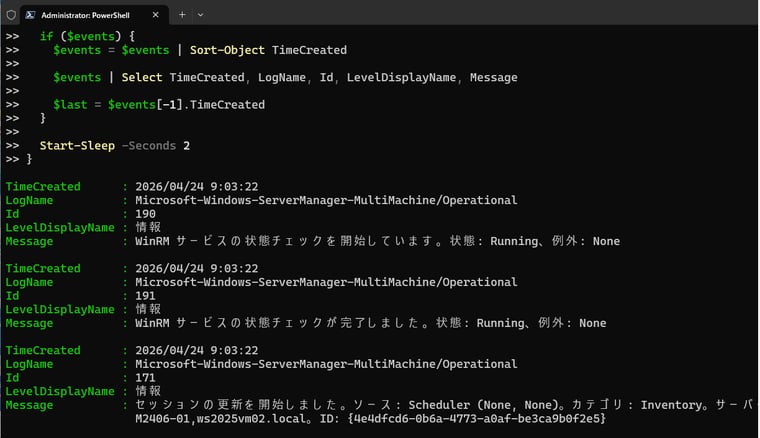Click the message for event 191
The height and width of the screenshot is (438, 760).
point(371,323)
